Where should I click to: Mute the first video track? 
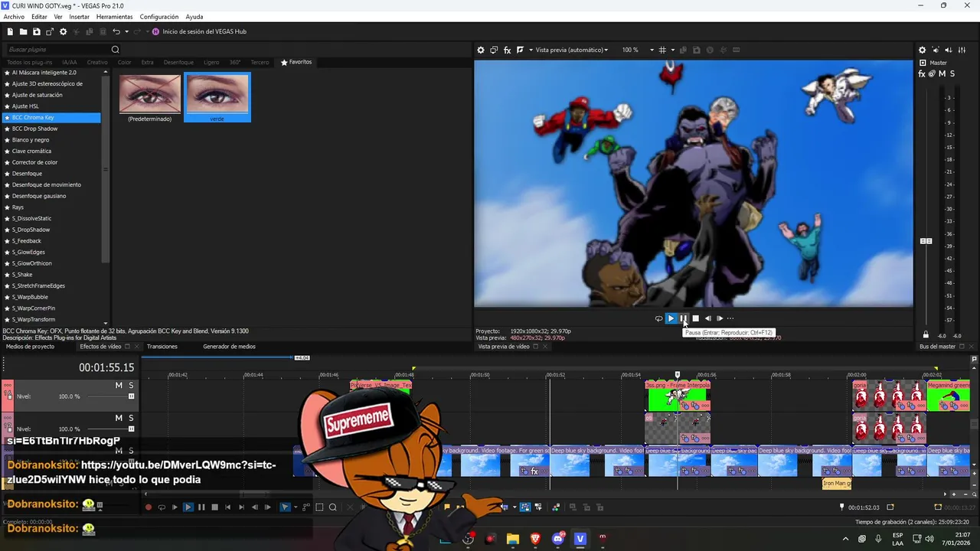click(x=119, y=385)
